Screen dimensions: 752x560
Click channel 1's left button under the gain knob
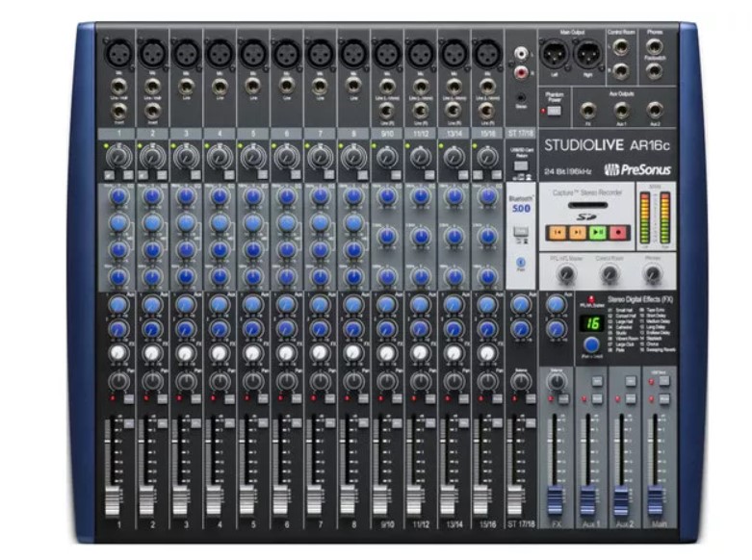click(110, 175)
